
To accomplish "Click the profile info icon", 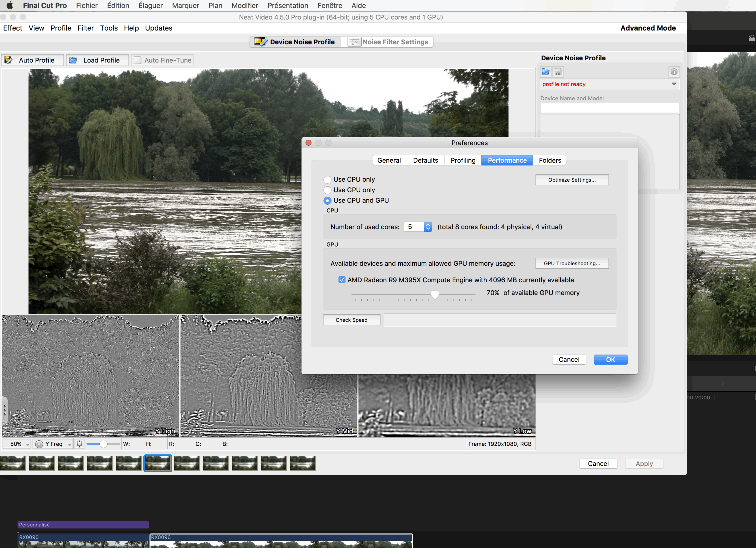I will pyautogui.click(x=674, y=71).
